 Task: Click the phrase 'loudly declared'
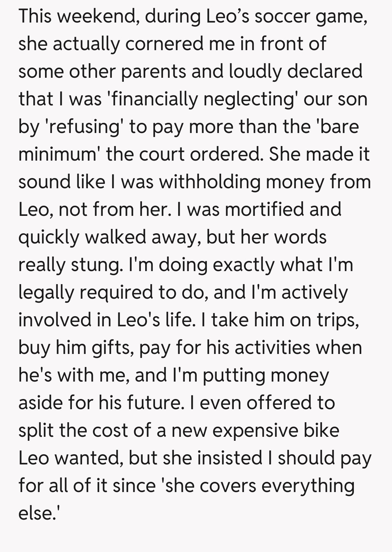(x=295, y=71)
